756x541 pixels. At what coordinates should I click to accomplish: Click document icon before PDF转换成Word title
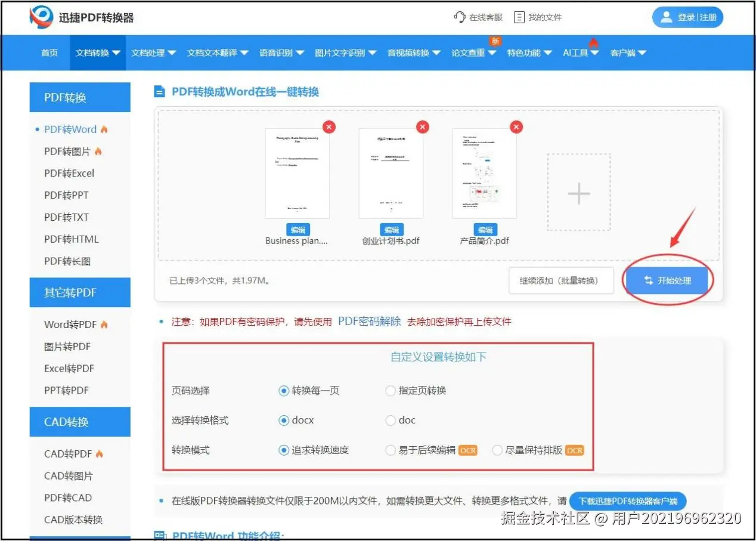[x=159, y=92]
